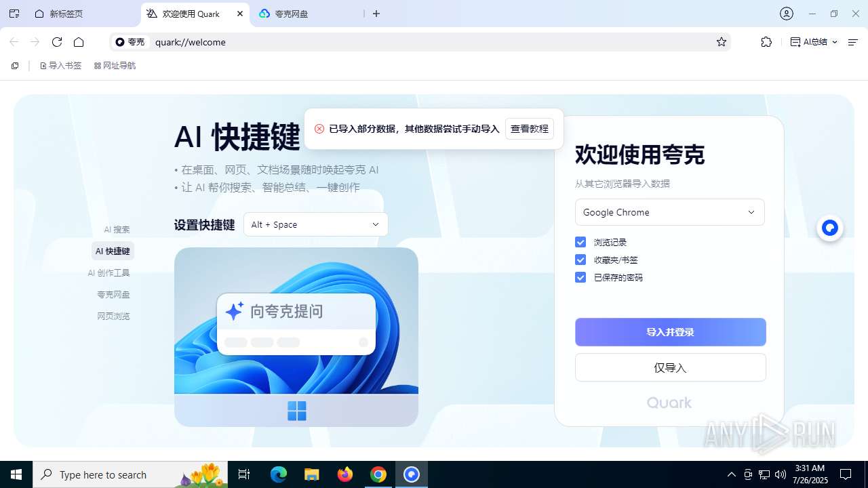Launch Firefox from taskbar
Image resolution: width=868 pixels, height=488 pixels.
(345, 474)
